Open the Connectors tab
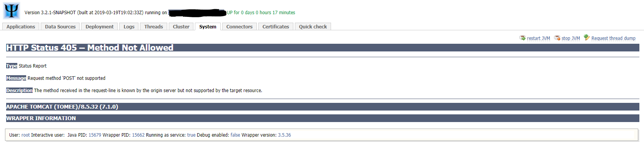 click(240, 26)
